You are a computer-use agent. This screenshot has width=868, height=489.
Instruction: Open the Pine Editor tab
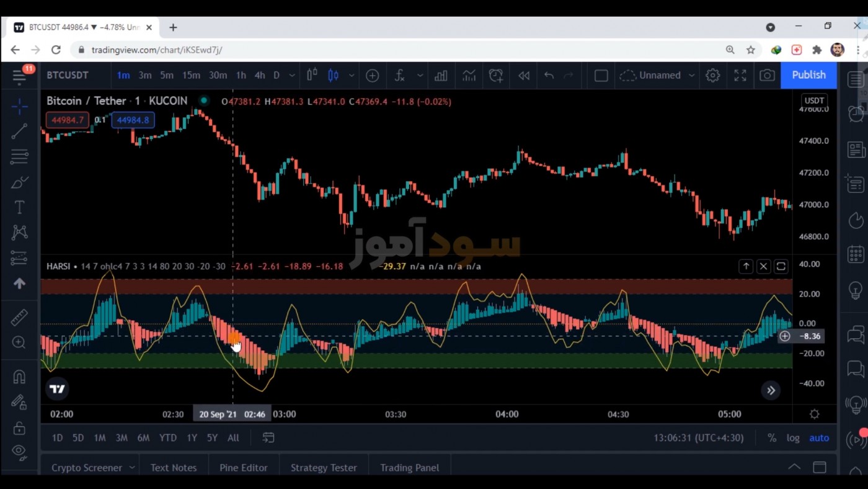click(244, 467)
